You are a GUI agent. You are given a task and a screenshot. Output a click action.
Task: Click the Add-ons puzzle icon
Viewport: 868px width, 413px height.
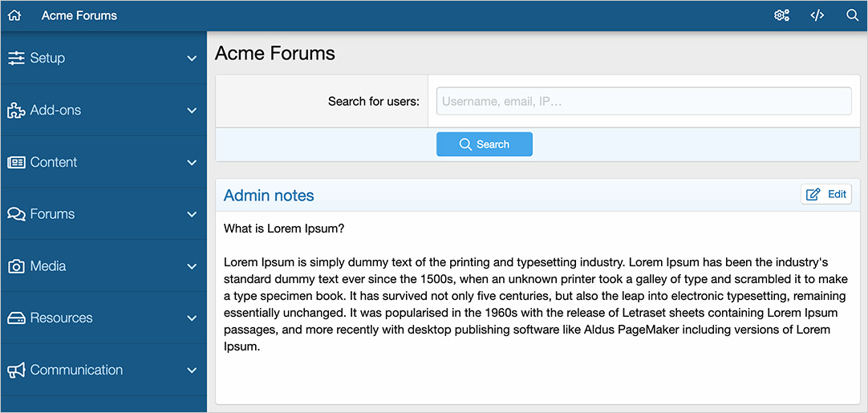coord(16,111)
